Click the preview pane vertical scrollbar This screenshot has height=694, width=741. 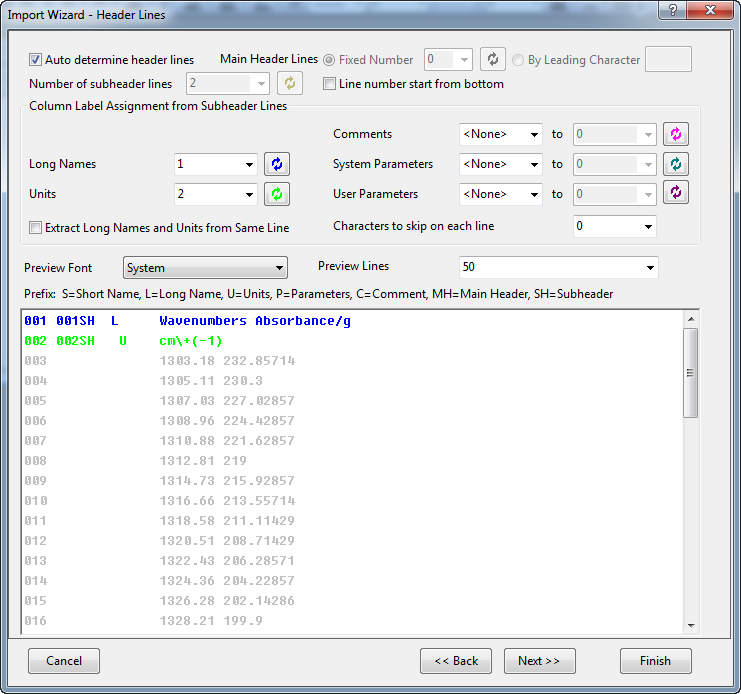[x=690, y=372]
